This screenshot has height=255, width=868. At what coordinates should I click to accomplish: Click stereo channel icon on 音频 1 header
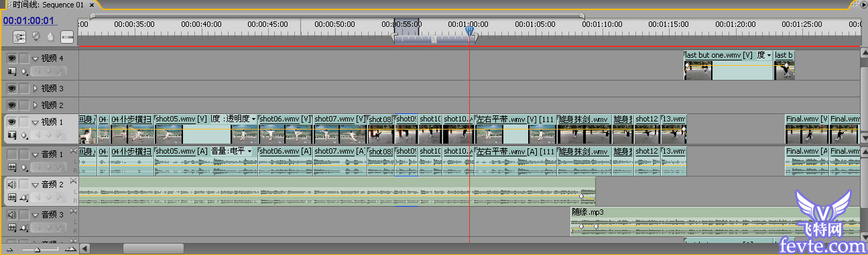tap(72, 151)
